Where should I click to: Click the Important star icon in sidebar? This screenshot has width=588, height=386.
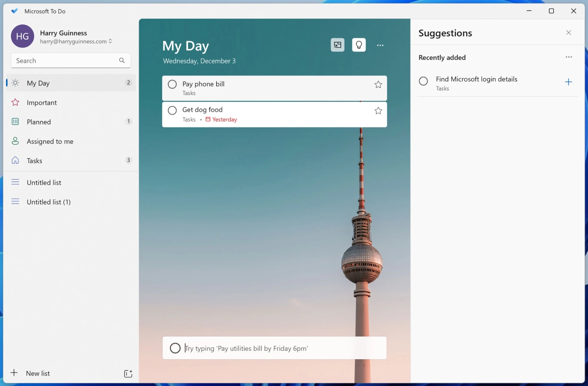tap(15, 102)
